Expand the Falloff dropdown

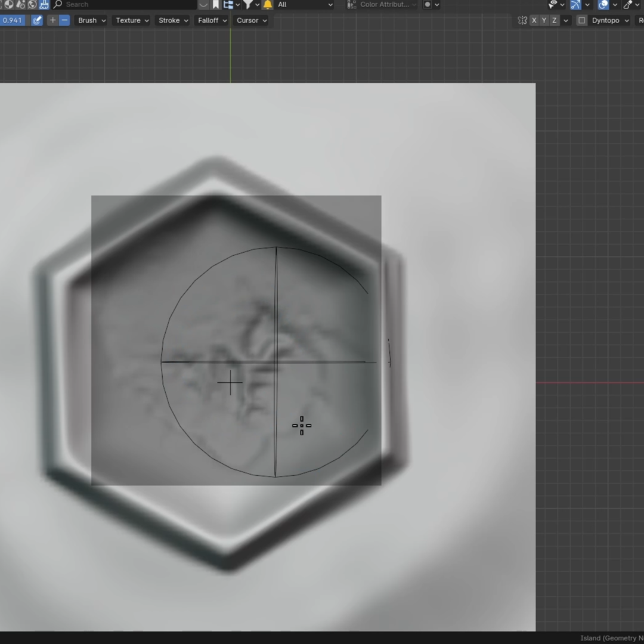coord(212,20)
